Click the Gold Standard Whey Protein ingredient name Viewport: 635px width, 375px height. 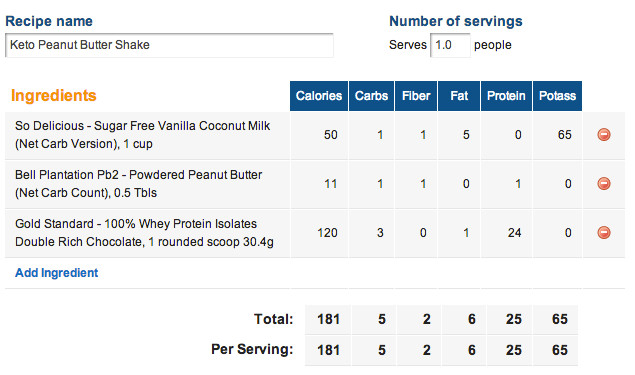[x=144, y=233]
